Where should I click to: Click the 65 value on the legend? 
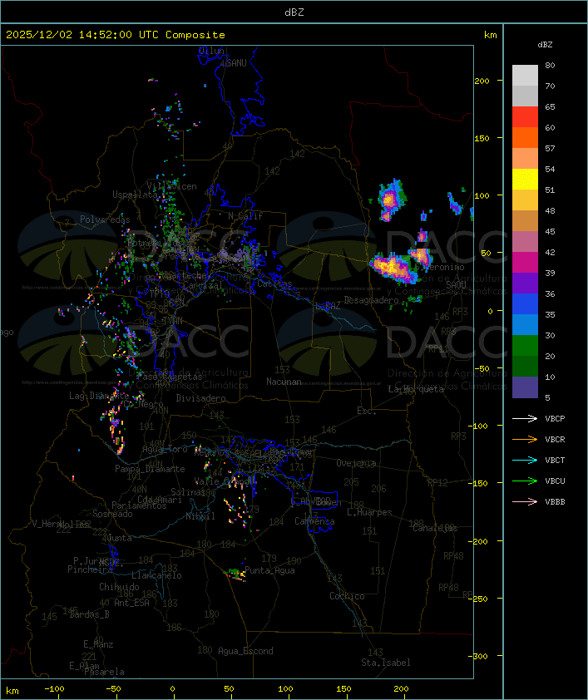[x=550, y=106]
